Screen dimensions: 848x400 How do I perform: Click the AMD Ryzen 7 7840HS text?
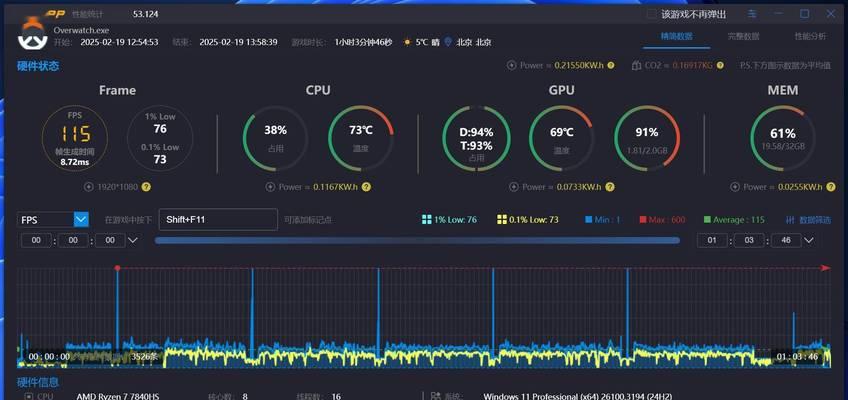click(118, 396)
